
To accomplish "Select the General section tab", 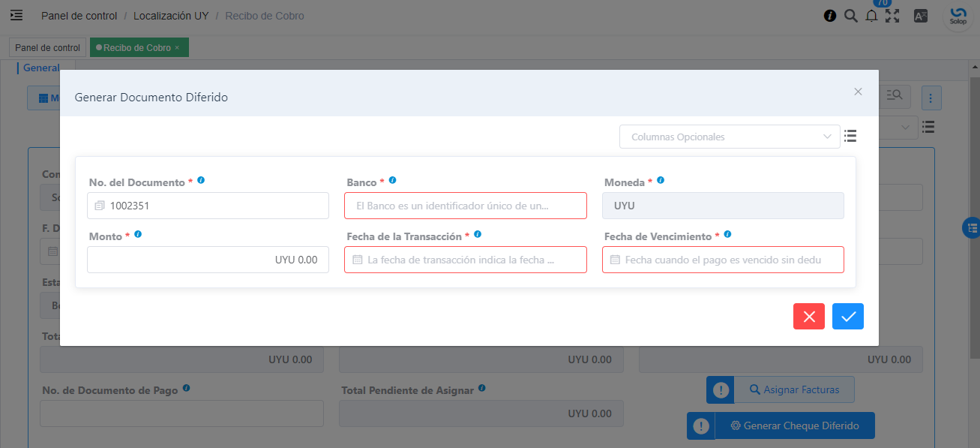I will (41, 68).
